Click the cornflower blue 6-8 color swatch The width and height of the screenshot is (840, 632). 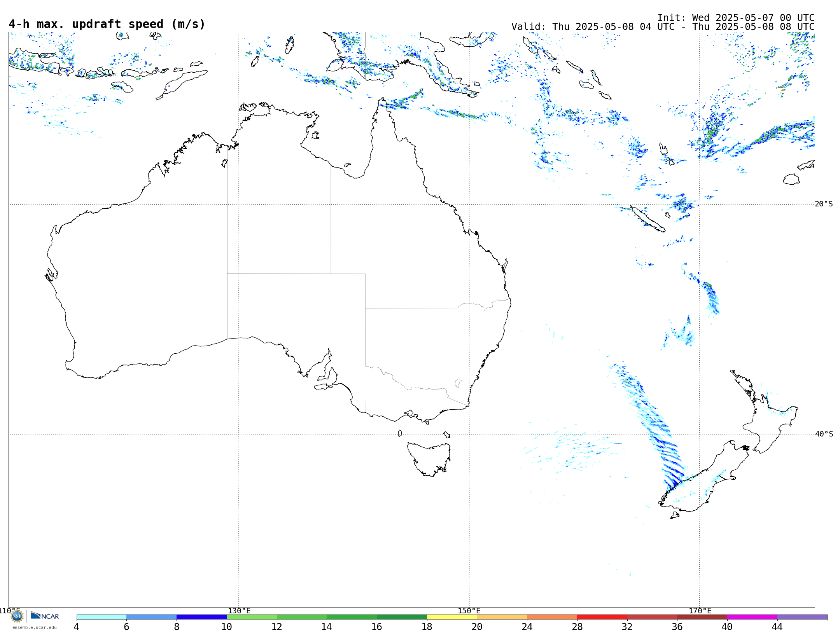152,617
